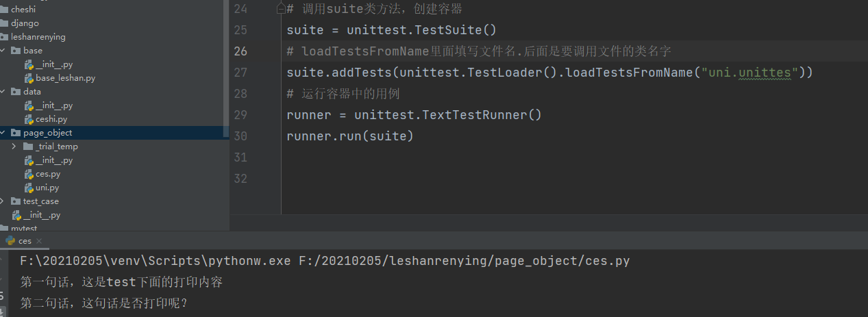Click the page_object folder icon
Screen dimensions: 868x317
pos(16,133)
